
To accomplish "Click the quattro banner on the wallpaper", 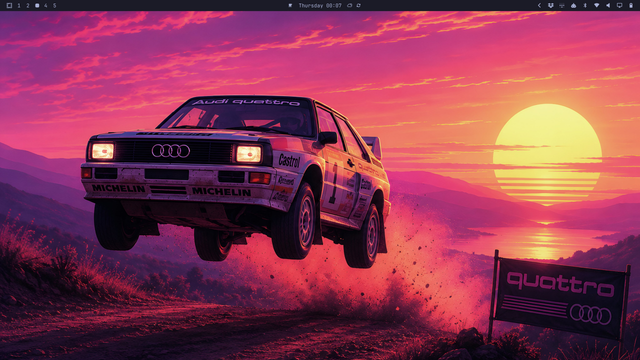I will 560,299.
